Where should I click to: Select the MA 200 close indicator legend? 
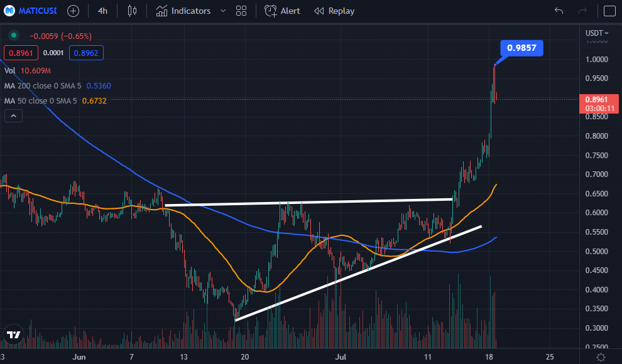point(43,85)
